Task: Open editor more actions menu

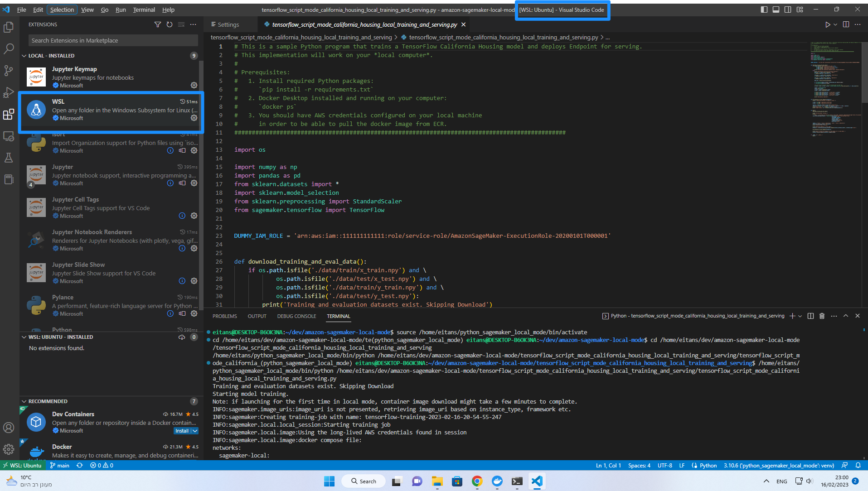Action: point(858,24)
